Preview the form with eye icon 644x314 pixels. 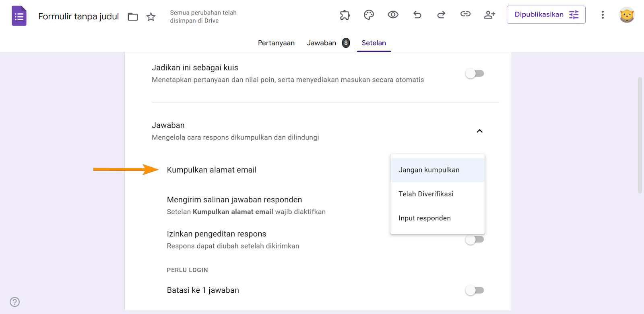pos(393,15)
